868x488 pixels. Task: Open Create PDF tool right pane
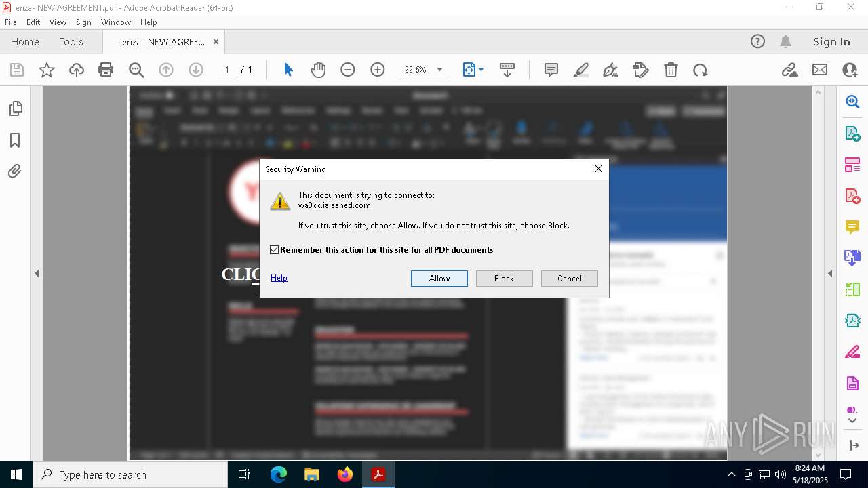pyautogui.click(x=852, y=196)
